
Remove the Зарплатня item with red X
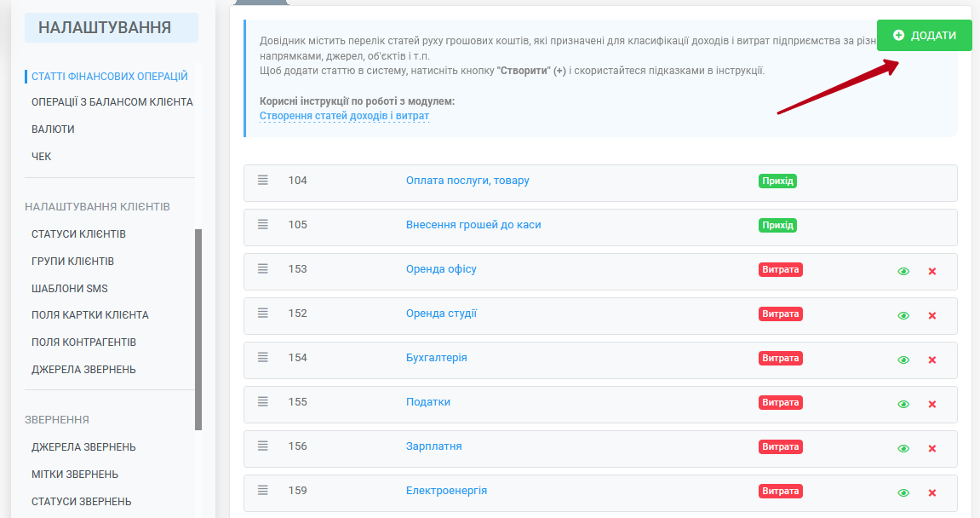931,448
